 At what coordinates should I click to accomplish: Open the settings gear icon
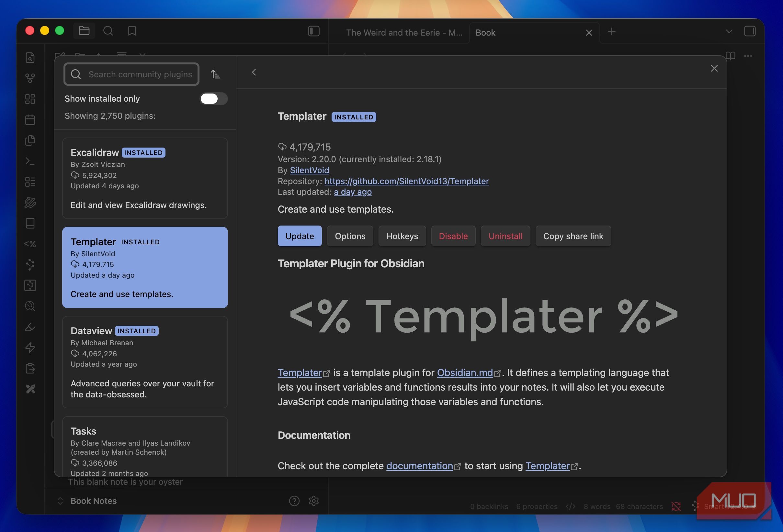(314, 501)
